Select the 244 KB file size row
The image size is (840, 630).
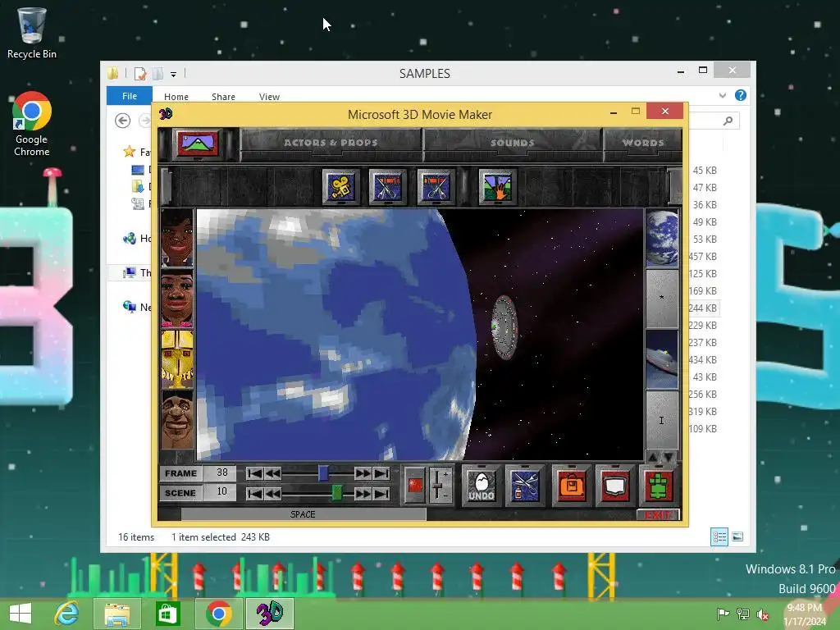(x=702, y=308)
